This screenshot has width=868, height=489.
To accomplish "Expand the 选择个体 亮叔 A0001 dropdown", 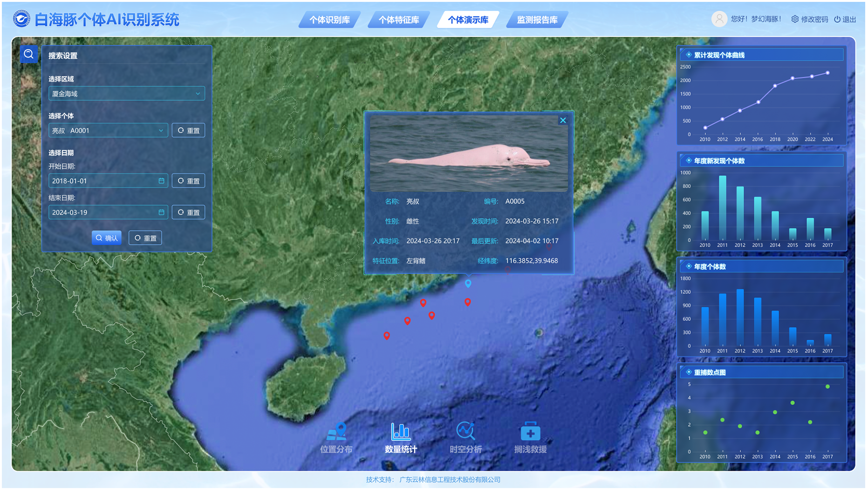I will tap(108, 131).
